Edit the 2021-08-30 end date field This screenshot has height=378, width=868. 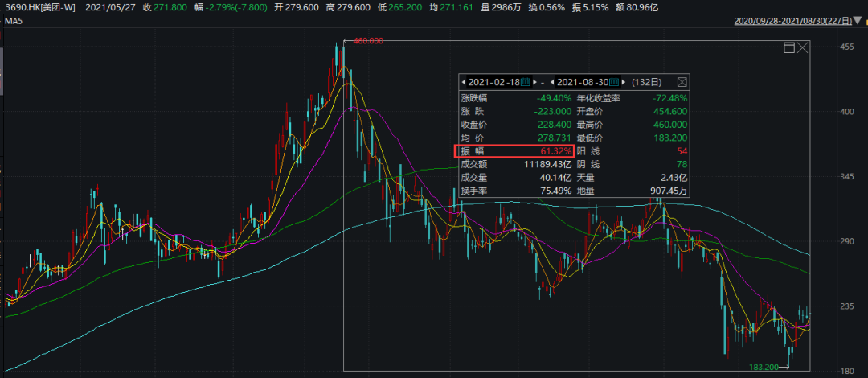coord(583,82)
